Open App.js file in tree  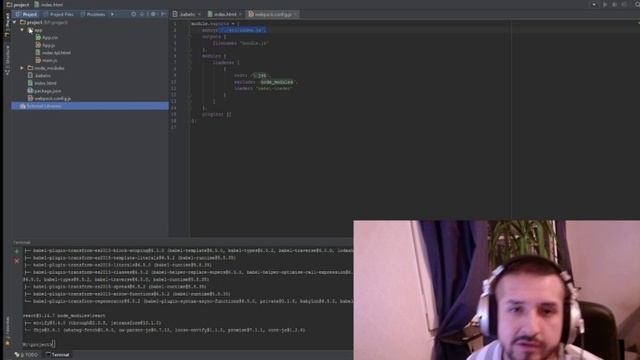pos(45,45)
